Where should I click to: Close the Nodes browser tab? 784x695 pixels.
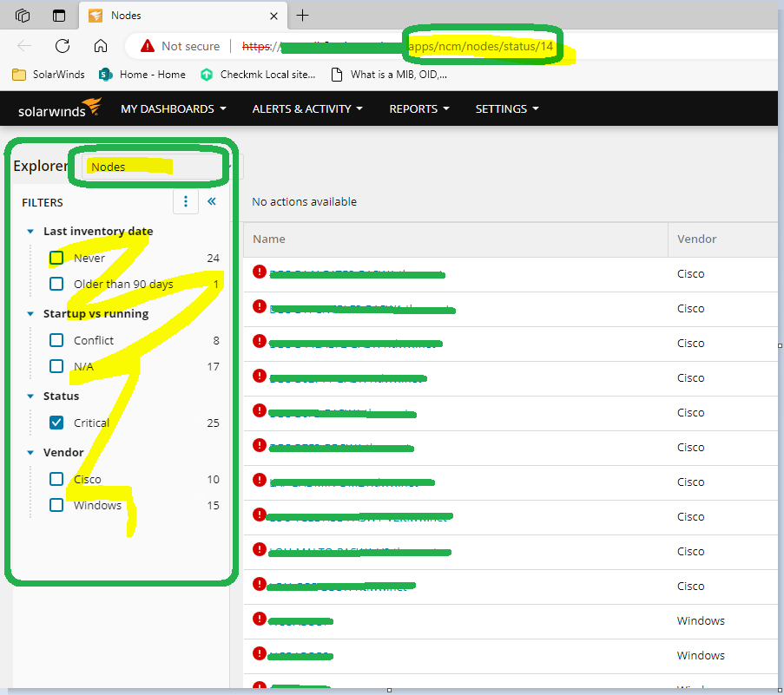tap(273, 16)
